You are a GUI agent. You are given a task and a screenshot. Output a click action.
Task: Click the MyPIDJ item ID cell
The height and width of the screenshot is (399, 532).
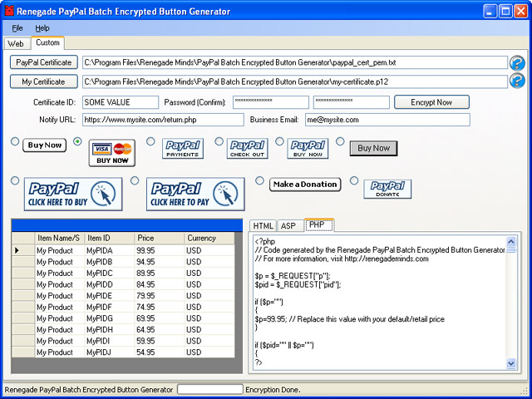tap(110, 352)
